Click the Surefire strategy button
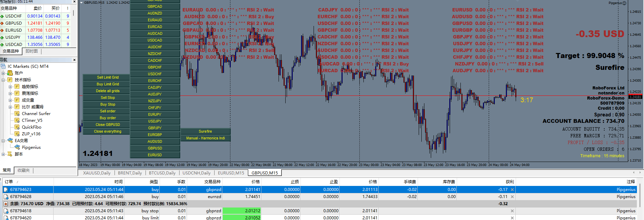The height and width of the screenshot is (220, 644). coord(205,131)
